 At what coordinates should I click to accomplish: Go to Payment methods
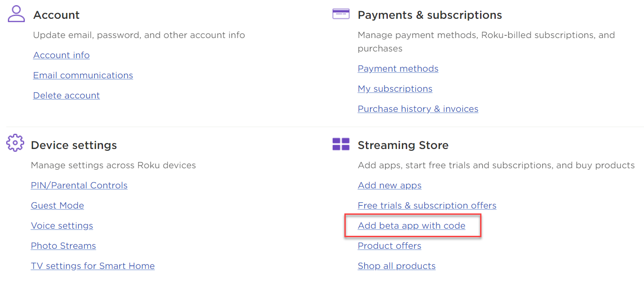pos(398,68)
